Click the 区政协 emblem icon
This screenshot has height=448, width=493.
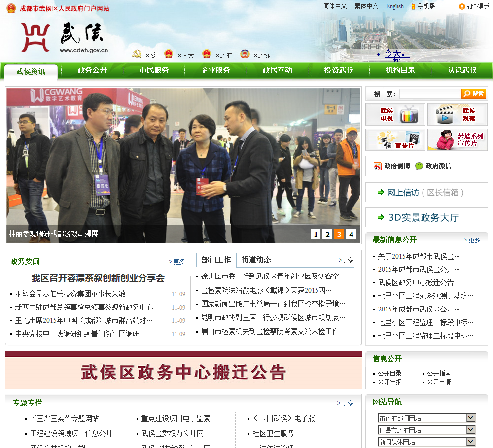tap(245, 54)
